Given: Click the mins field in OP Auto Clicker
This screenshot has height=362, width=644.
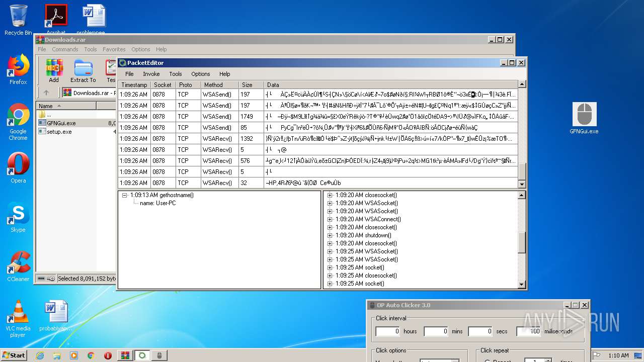Looking at the screenshot, I should (436, 331).
